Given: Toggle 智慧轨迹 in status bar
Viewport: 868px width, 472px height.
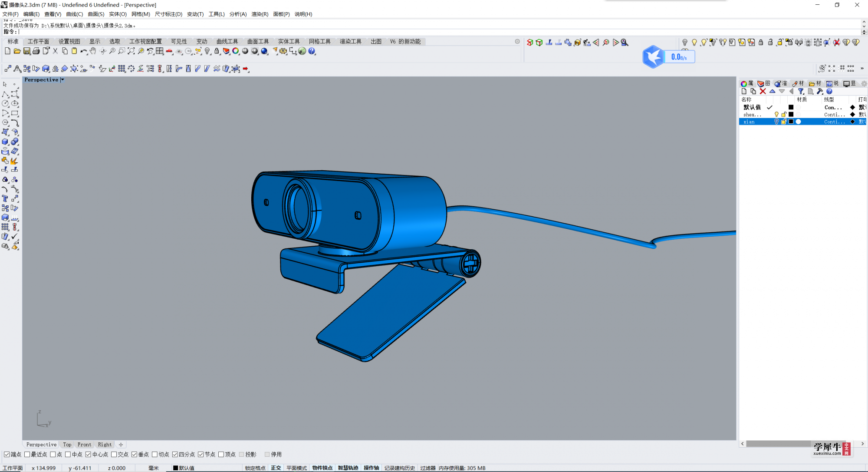Looking at the screenshot, I should point(348,468).
